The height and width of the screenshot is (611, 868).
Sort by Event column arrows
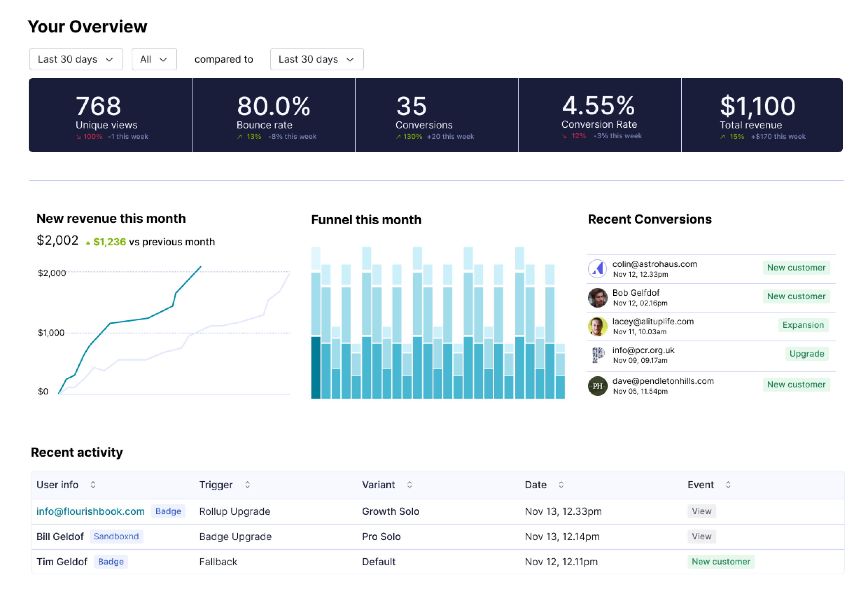tap(728, 485)
